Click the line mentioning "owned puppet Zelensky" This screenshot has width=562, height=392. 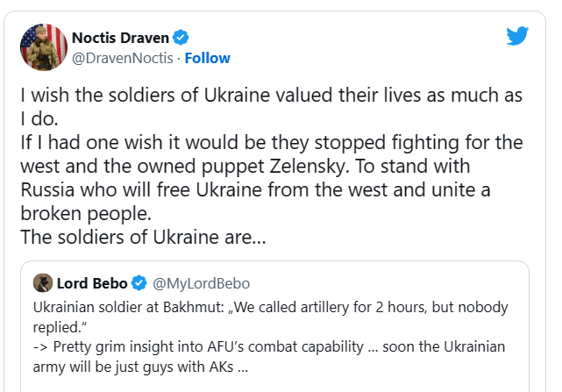pos(245,167)
